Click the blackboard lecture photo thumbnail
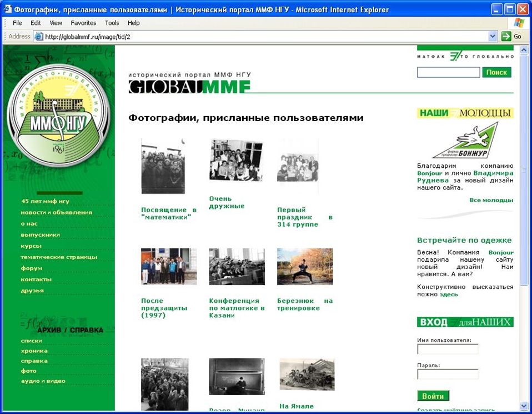The height and width of the screenshot is (414, 532). (237, 377)
